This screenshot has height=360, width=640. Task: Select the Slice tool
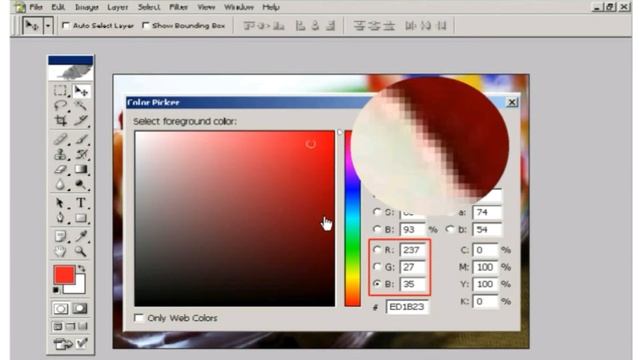81,120
